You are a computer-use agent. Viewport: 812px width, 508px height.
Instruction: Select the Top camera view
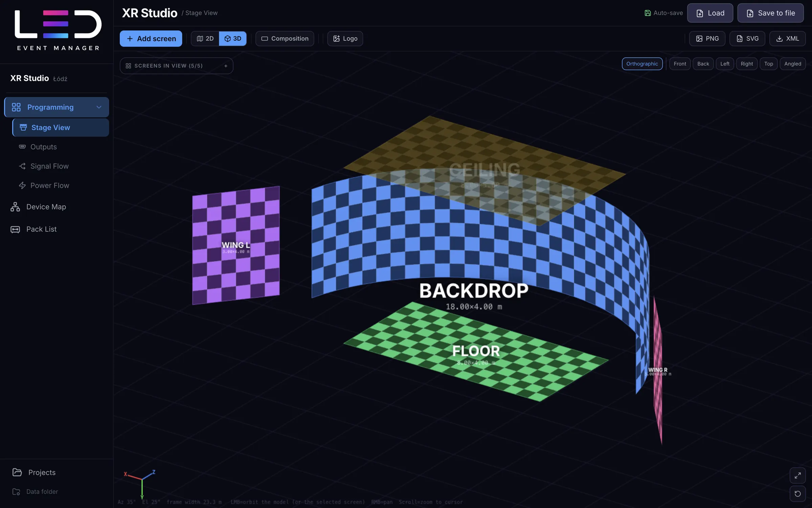pyautogui.click(x=769, y=64)
